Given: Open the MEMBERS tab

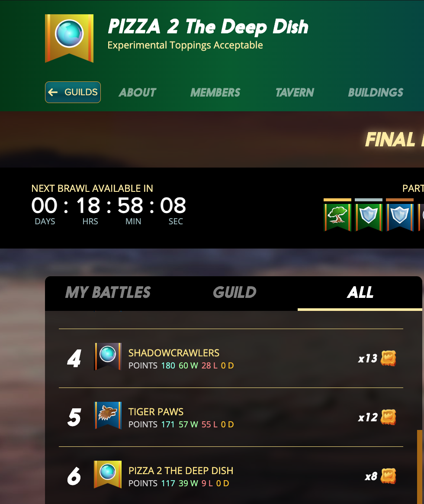Looking at the screenshot, I should click(x=215, y=93).
